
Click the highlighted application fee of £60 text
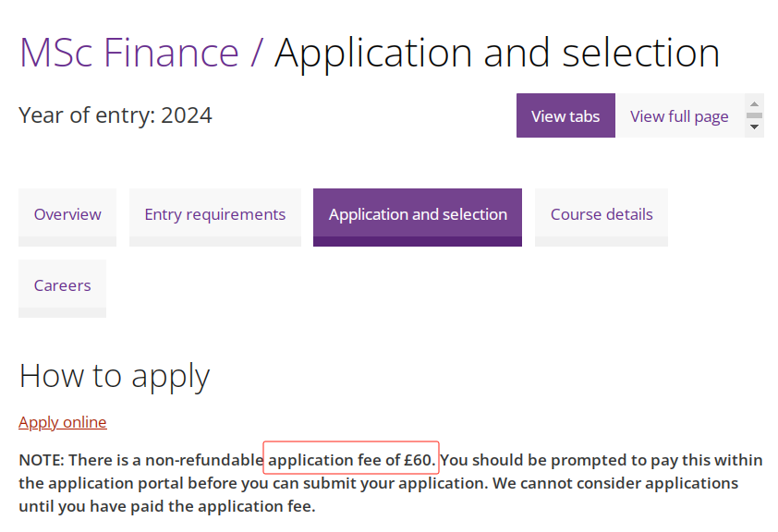pos(351,460)
